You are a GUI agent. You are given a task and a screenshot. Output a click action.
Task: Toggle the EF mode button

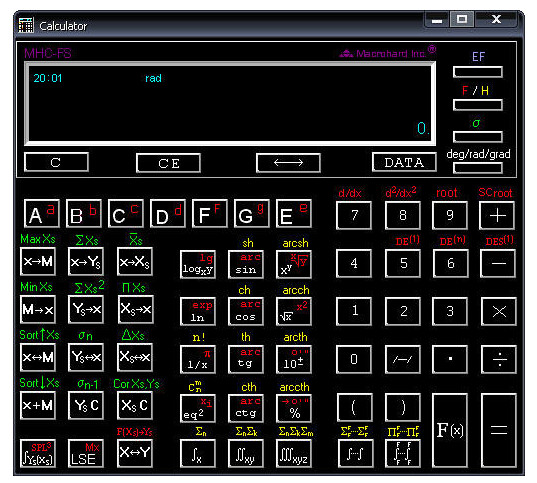tap(478, 72)
